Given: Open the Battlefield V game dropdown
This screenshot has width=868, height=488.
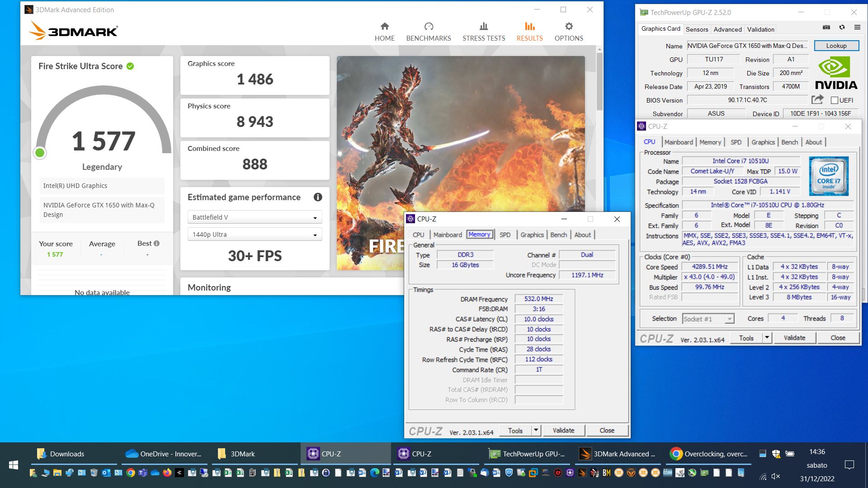Looking at the screenshot, I should tap(255, 217).
